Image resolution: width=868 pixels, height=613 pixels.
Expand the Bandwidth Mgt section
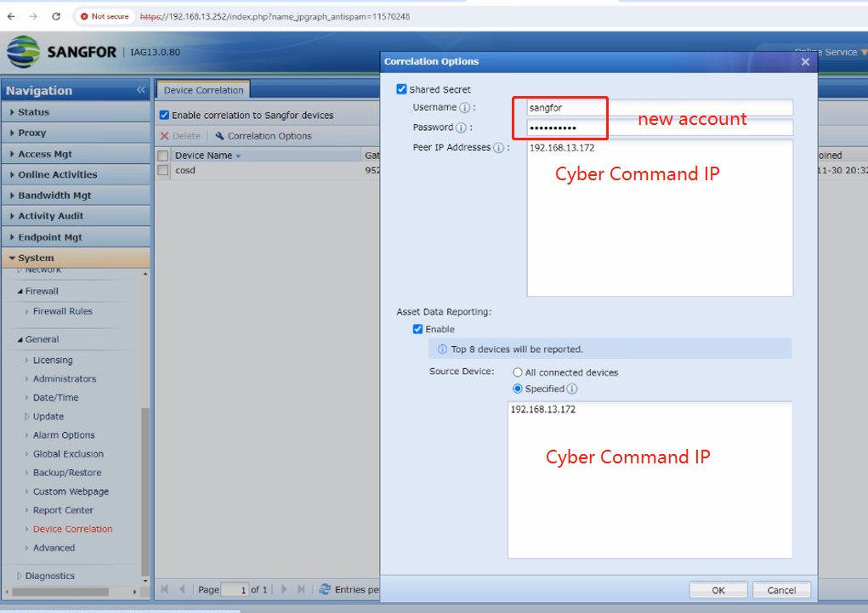point(76,196)
